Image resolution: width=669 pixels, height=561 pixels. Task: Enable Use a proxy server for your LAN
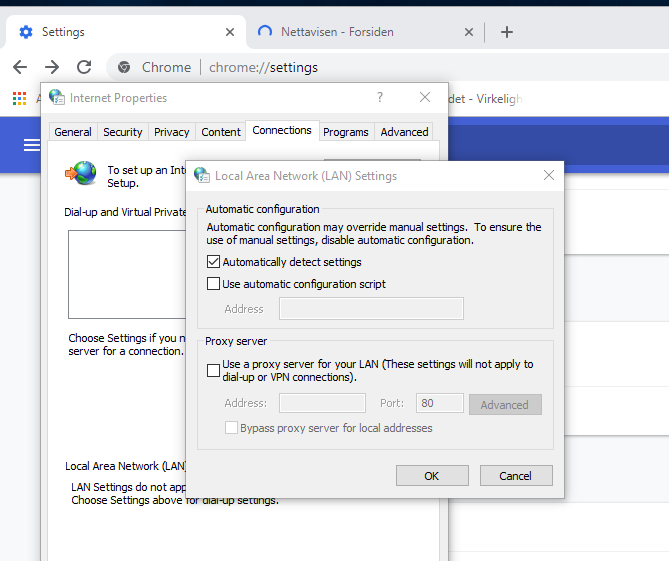pyautogui.click(x=213, y=370)
